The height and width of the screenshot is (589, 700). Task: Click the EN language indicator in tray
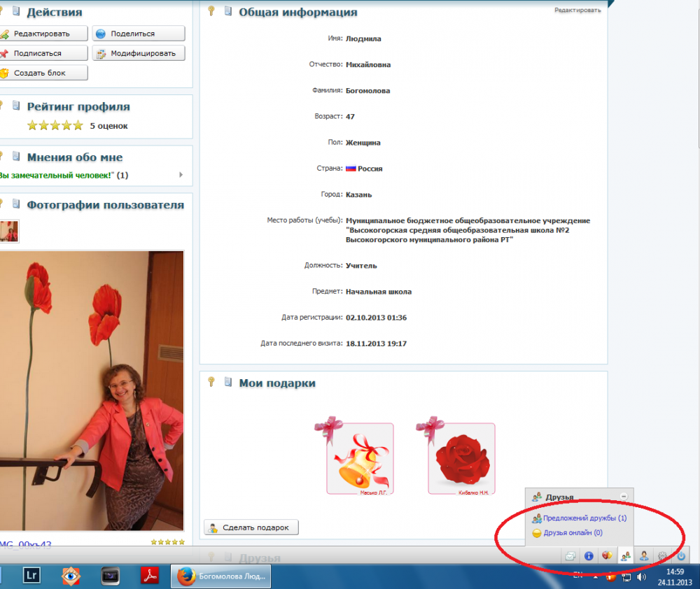pyautogui.click(x=577, y=575)
